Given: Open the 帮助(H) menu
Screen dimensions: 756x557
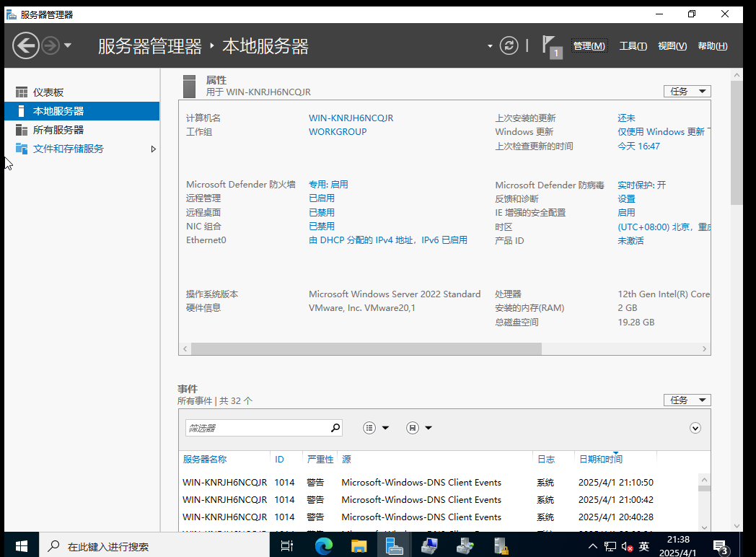Looking at the screenshot, I should (713, 45).
